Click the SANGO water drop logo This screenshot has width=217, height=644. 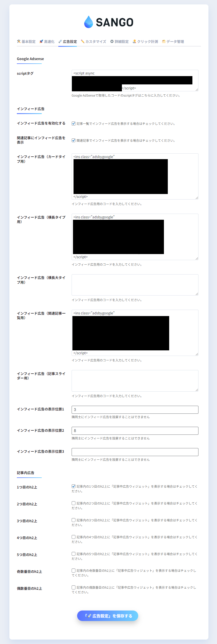[x=88, y=22]
